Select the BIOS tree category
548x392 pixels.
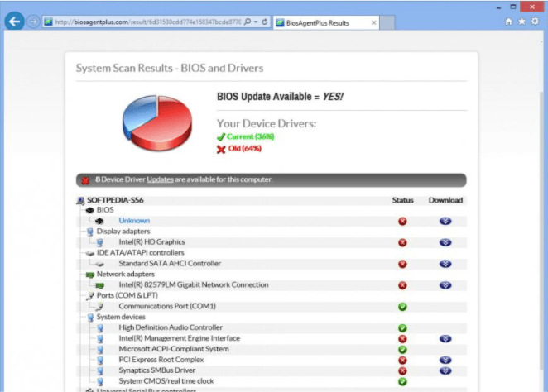105,210
